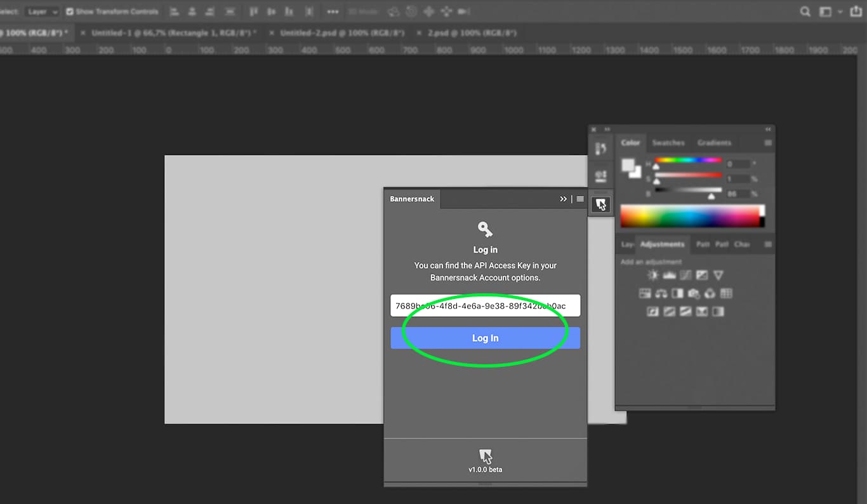The image size is (867, 504).
Task: Open the History panel icon in dock
Action: [x=600, y=149]
